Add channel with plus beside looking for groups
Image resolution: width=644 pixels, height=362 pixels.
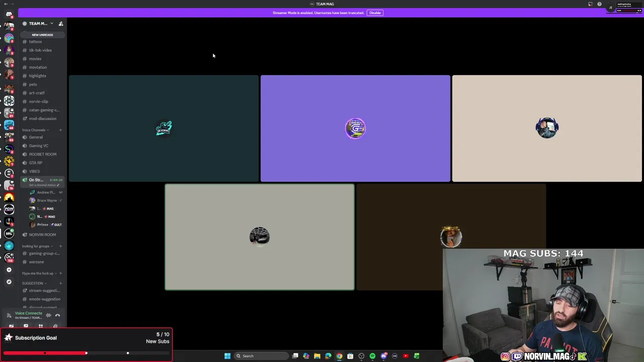point(60,246)
